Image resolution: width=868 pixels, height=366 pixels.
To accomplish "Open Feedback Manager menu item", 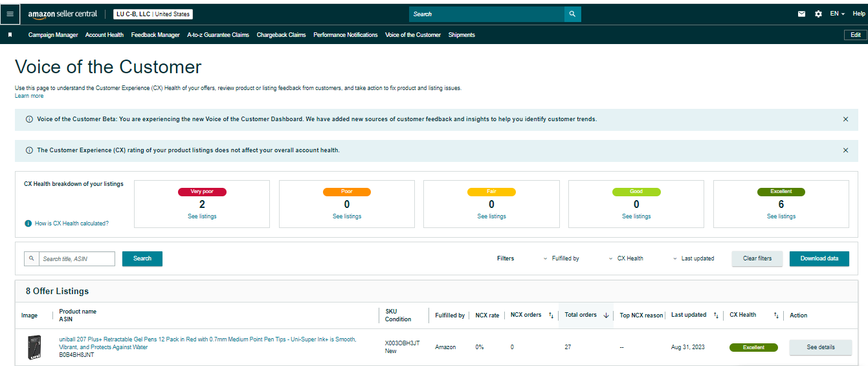I will 155,35.
